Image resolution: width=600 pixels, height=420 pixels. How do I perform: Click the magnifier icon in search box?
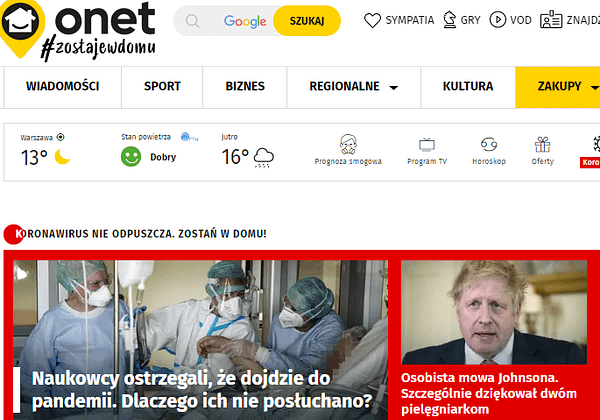click(x=192, y=21)
